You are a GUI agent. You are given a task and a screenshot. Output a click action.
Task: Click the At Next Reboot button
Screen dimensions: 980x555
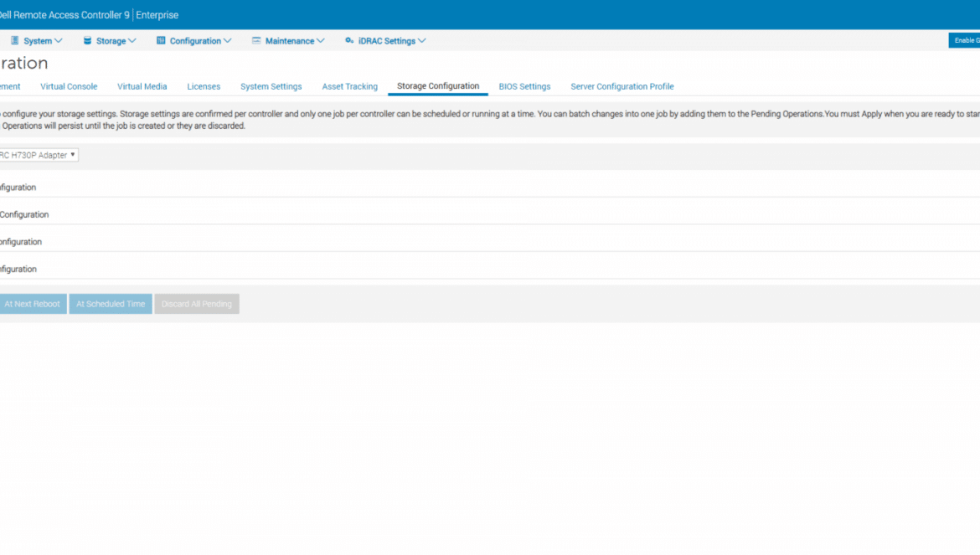click(33, 304)
